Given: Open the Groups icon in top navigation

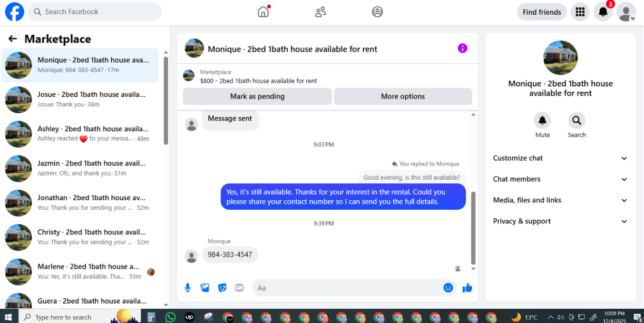Looking at the screenshot, I should pyautogui.click(x=377, y=12).
